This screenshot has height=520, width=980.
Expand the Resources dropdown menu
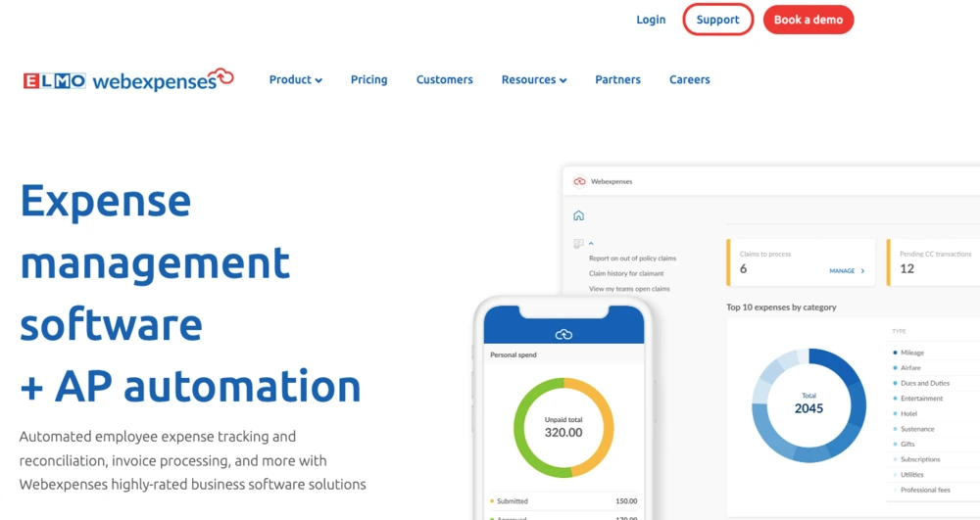[x=534, y=80]
